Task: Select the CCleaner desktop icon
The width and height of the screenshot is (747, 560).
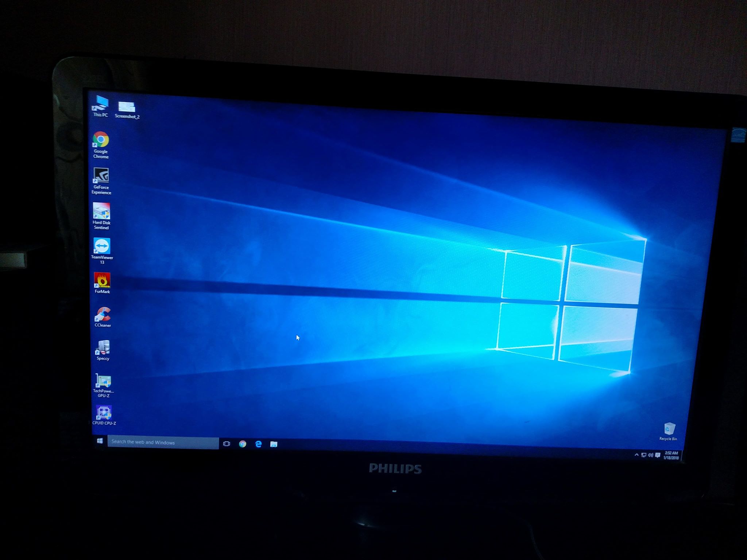Action: pos(103,315)
